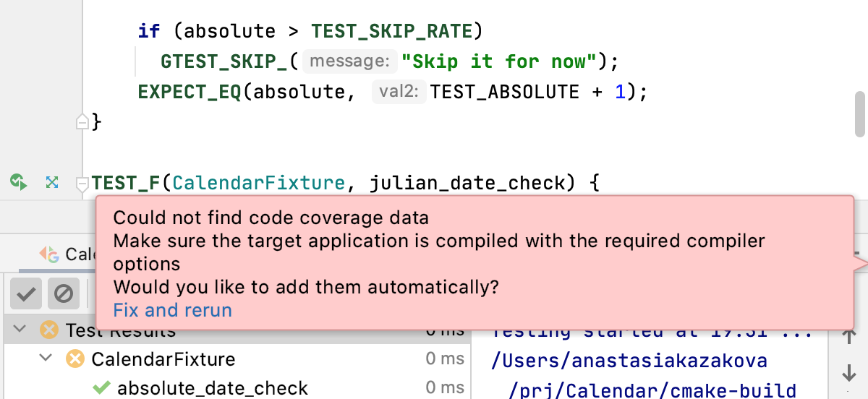Image resolution: width=868 pixels, height=399 pixels.
Task: Click the message: parameter hint in GTEST_SKIP_
Action: click(349, 61)
